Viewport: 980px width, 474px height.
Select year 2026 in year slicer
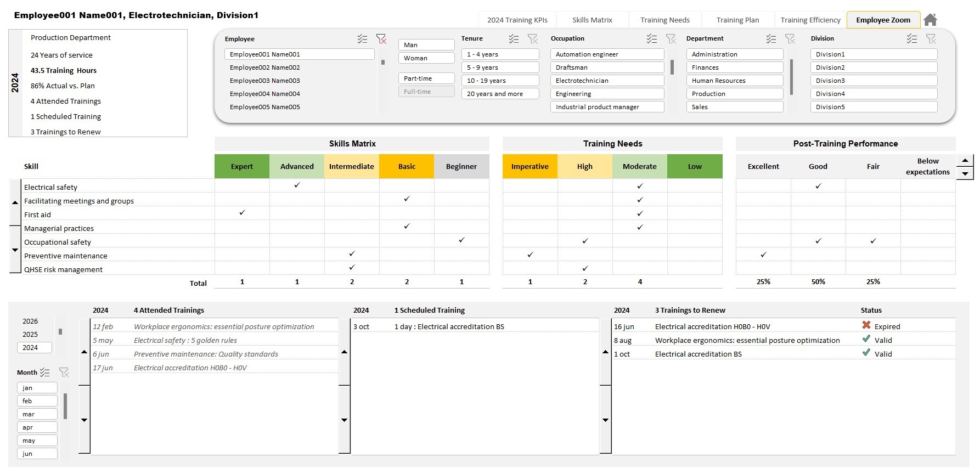point(35,321)
